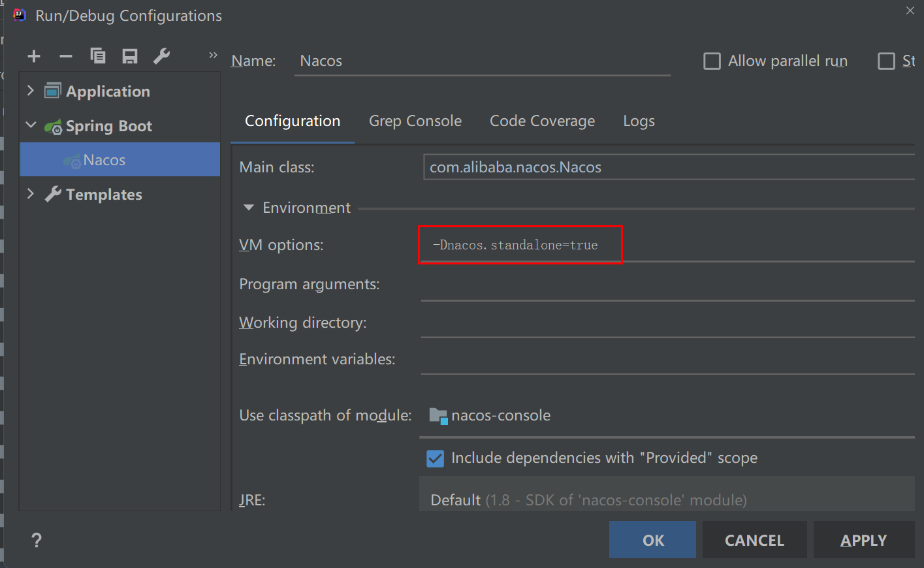924x568 pixels.
Task: Click the VM options label
Action: (281, 245)
